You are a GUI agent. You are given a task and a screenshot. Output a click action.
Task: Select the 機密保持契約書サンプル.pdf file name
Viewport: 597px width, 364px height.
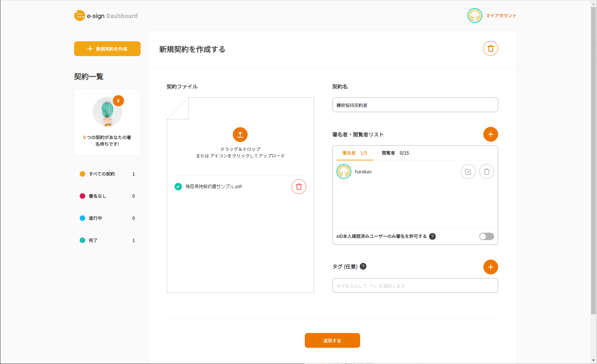[214, 187]
